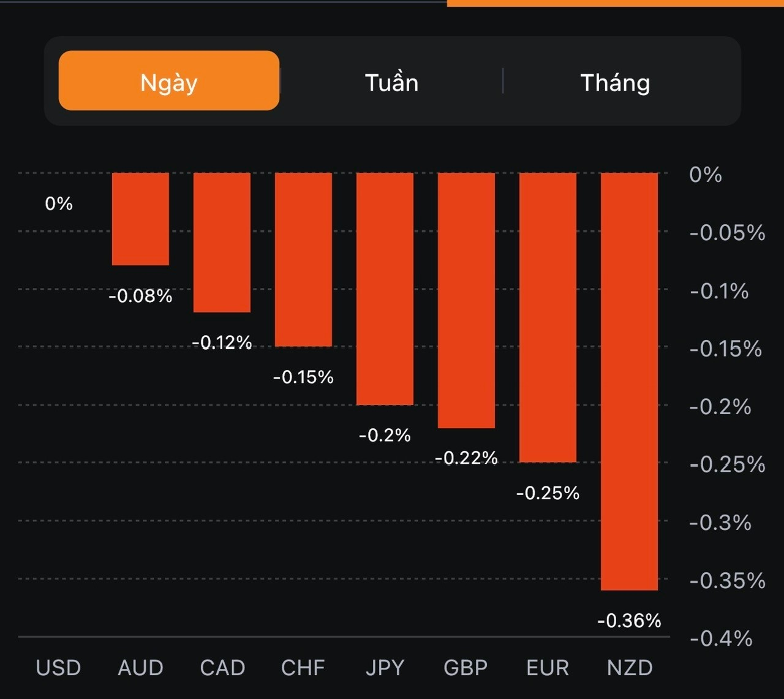Click the -0.36% value label

coord(629,621)
